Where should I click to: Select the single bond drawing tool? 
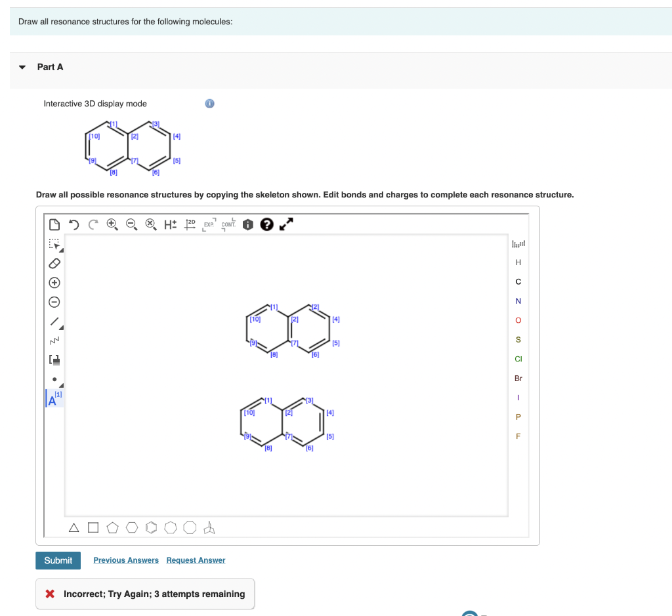pyautogui.click(x=54, y=320)
